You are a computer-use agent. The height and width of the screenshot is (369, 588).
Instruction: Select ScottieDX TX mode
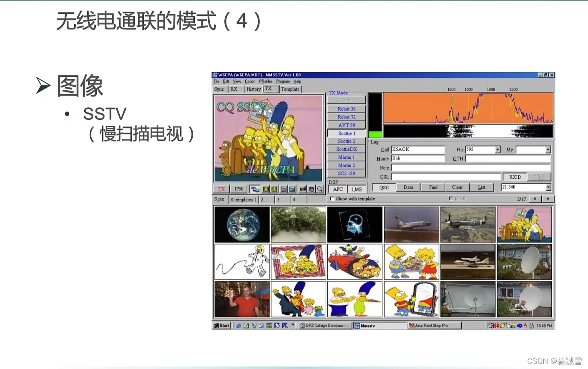pyautogui.click(x=347, y=149)
